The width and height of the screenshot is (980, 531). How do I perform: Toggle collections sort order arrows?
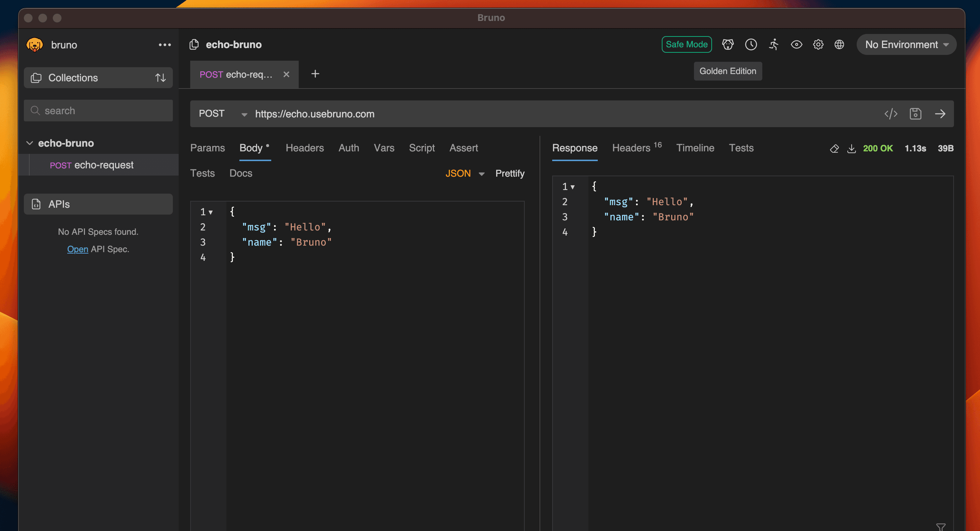161,78
